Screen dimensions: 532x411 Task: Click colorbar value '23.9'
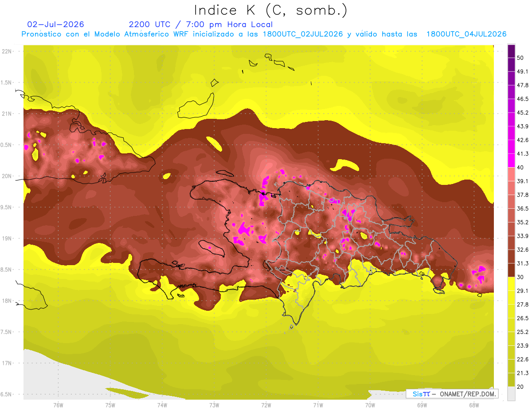click(522, 345)
